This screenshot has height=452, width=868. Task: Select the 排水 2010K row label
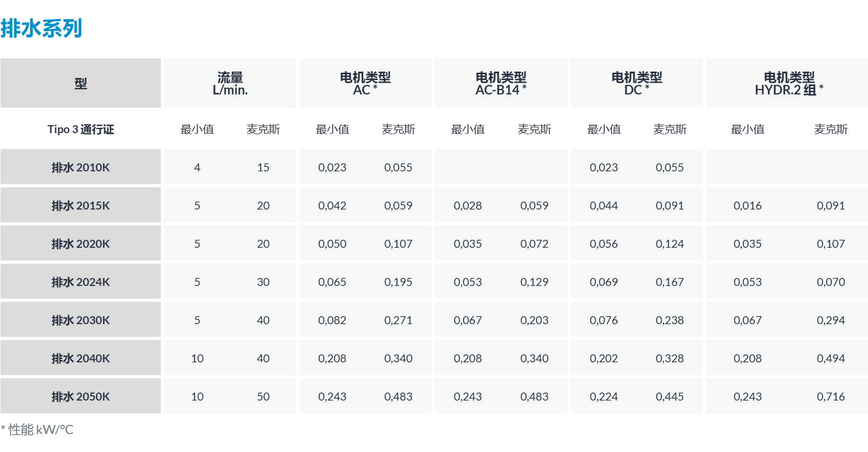click(81, 167)
